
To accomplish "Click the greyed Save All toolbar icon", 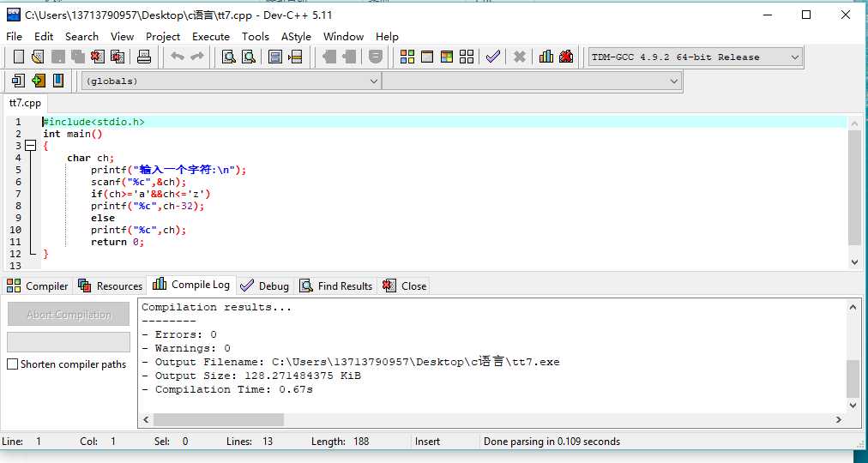I will (77, 57).
